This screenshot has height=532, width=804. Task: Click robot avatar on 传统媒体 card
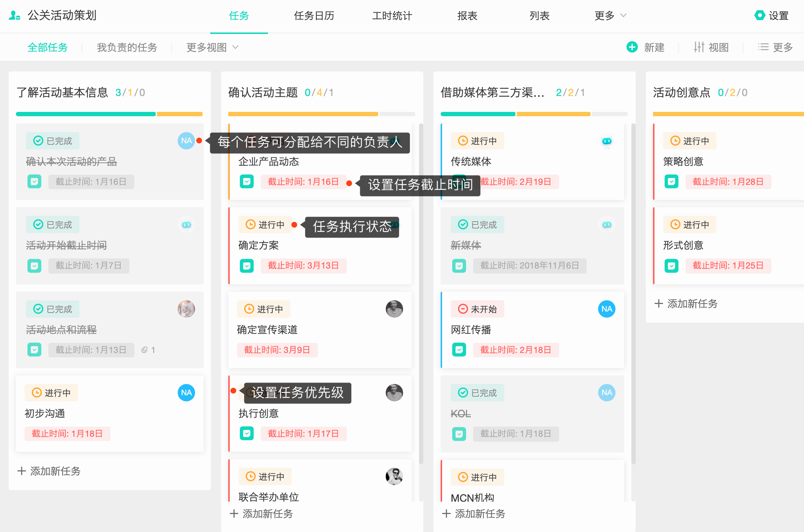coord(606,141)
